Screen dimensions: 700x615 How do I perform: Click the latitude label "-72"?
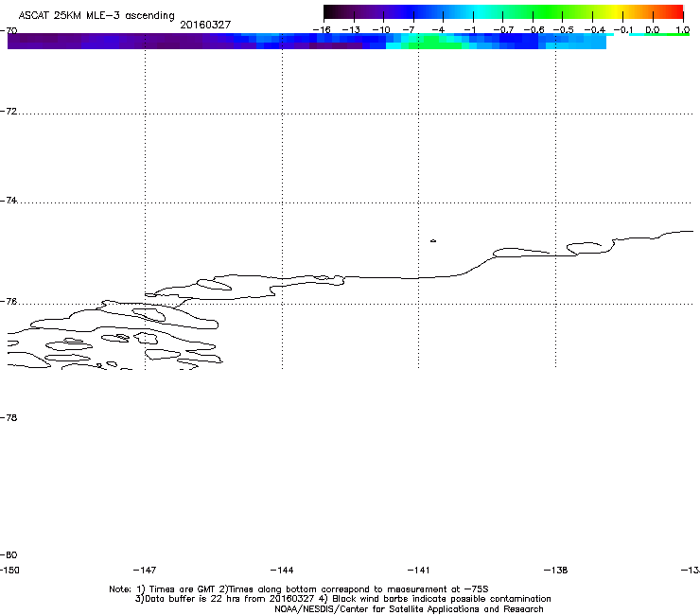point(9,111)
